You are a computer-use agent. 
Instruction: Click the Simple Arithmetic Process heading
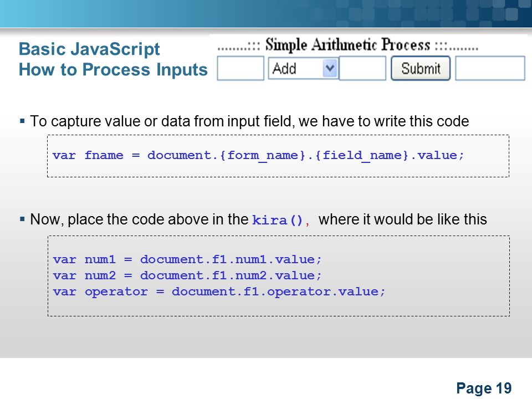click(x=347, y=45)
